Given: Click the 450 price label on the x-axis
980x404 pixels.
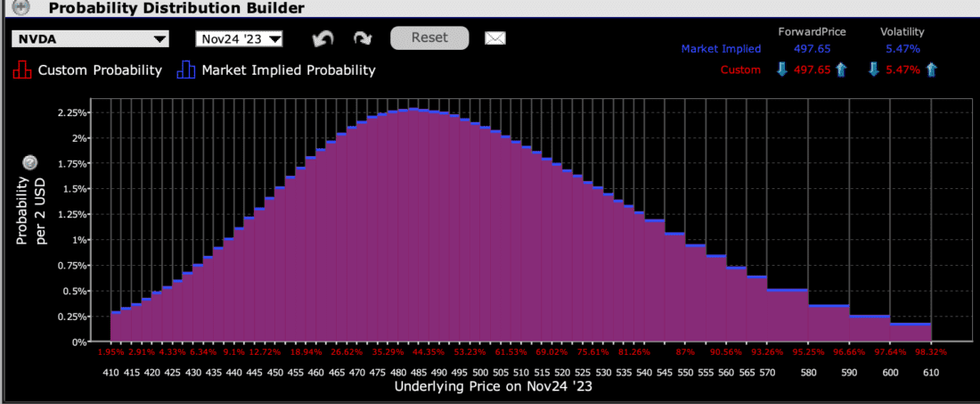Looking at the screenshot, I should point(275,372).
